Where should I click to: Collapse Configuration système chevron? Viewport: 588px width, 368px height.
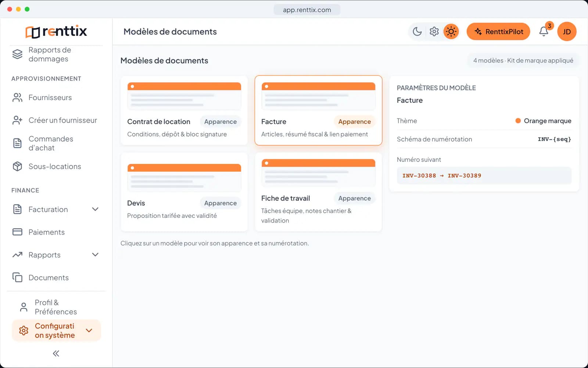click(x=89, y=330)
